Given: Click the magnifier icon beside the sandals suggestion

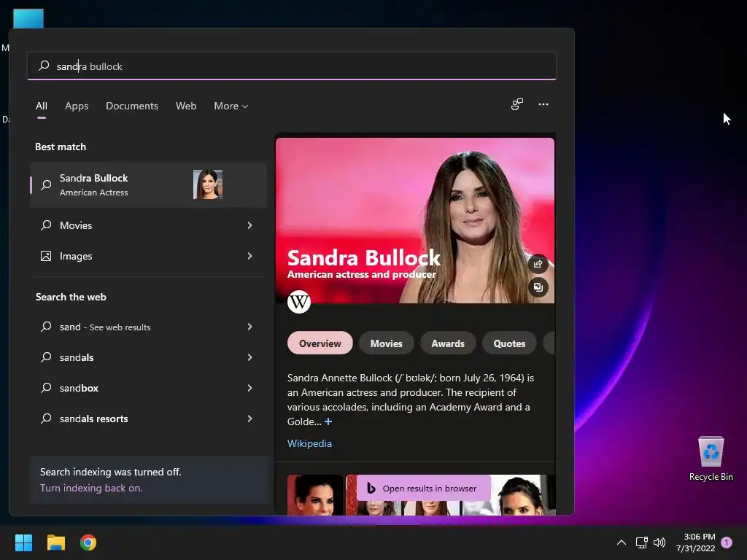Looking at the screenshot, I should (46, 357).
